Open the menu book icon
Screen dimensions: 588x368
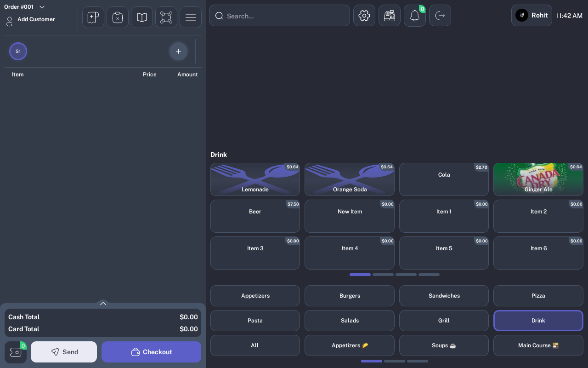click(x=142, y=17)
